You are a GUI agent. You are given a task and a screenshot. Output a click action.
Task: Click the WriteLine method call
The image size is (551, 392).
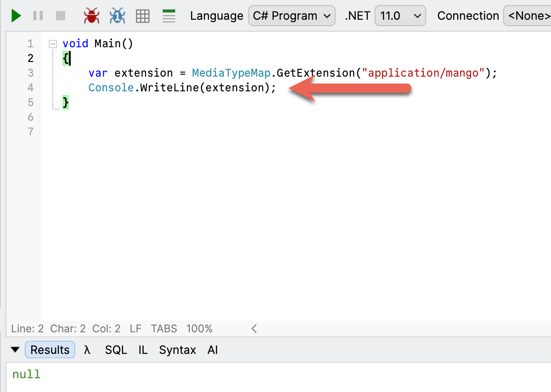[169, 88]
